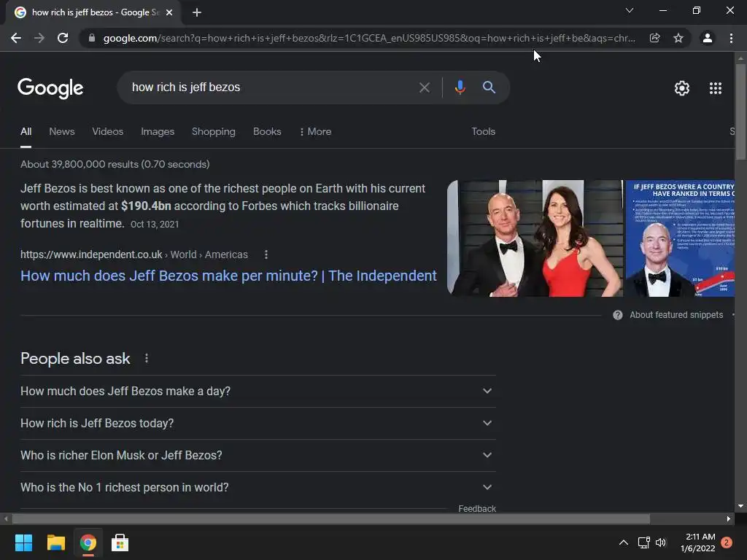Viewport: 747px width, 560px height.
Task: Open featured snippet three-dot options
Action: [x=266, y=254]
